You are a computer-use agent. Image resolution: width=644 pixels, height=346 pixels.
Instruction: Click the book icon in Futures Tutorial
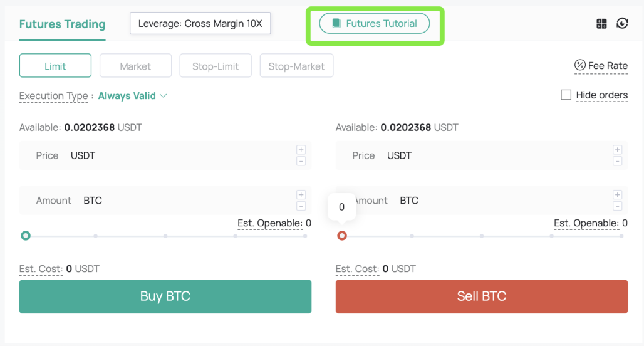pos(336,24)
